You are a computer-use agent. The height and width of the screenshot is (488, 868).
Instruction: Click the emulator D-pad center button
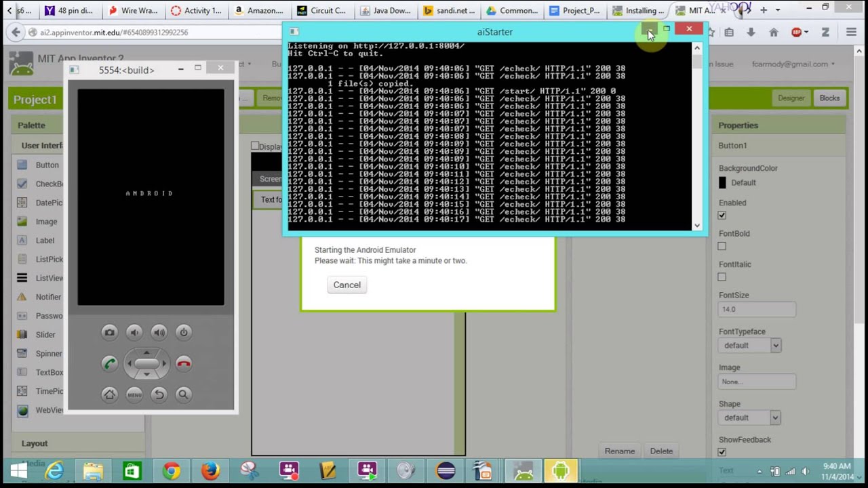click(146, 364)
